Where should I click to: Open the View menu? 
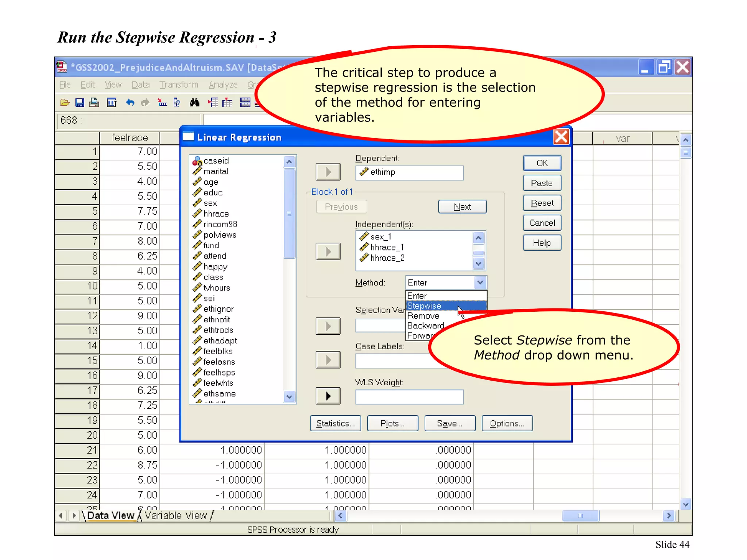click(x=113, y=85)
